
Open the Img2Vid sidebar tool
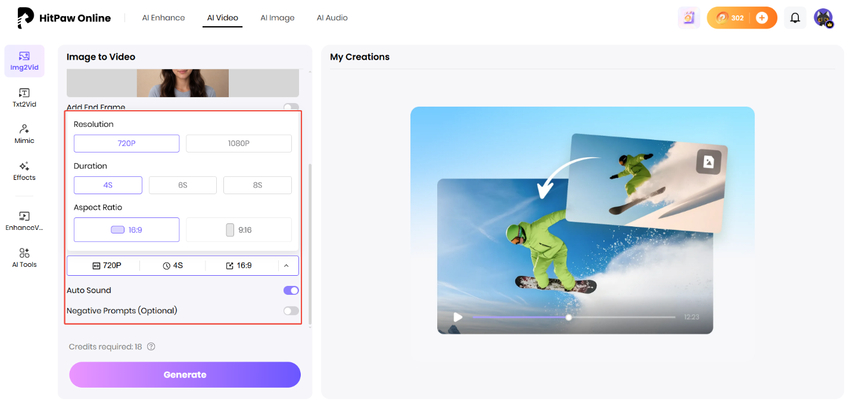click(24, 61)
